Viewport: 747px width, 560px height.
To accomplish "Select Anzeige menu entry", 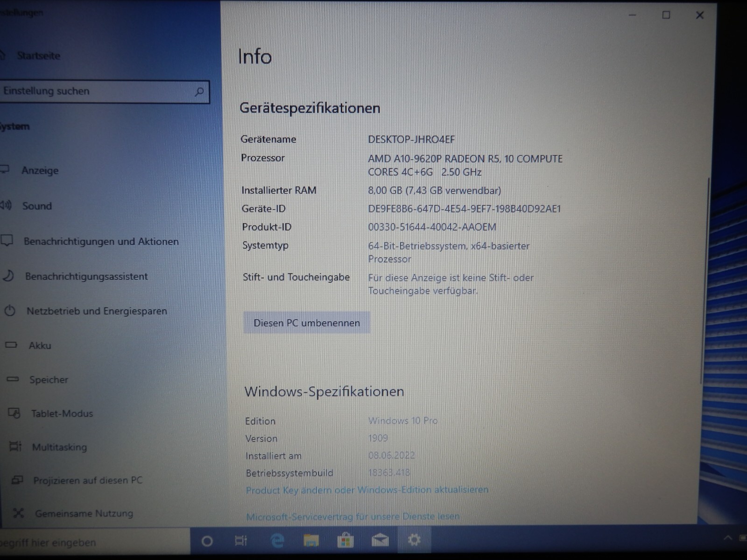I will (x=40, y=170).
